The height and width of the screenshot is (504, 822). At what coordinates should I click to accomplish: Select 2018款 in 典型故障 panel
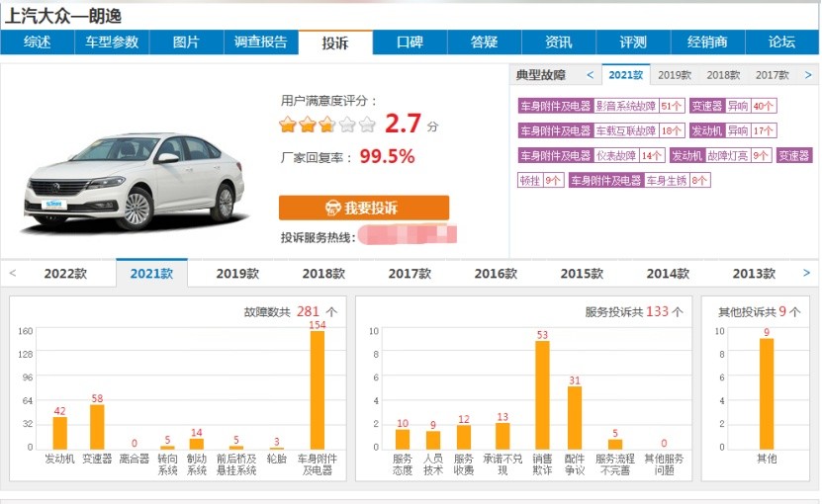coord(723,75)
